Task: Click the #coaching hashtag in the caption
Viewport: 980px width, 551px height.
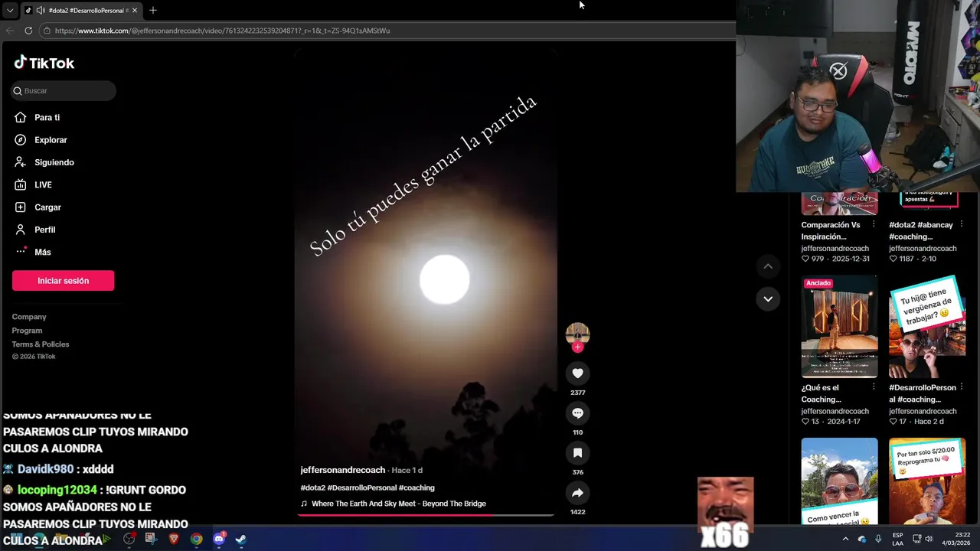Action: [x=416, y=487]
